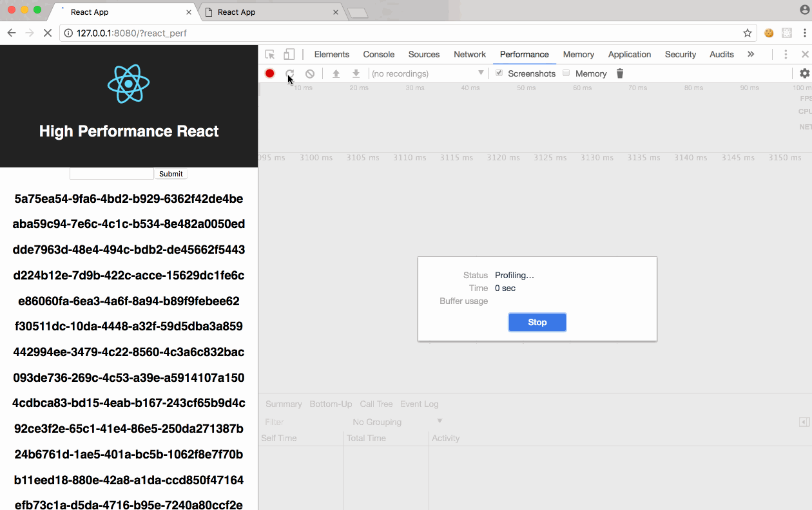
Task: Toggle the Screenshots checkbox
Action: tap(499, 73)
